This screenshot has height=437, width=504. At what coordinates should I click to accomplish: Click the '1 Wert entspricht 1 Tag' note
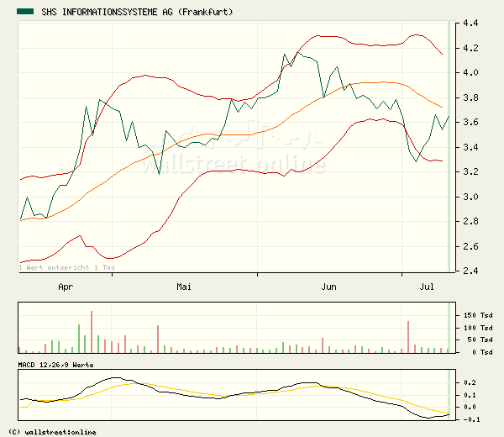tap(66, 267)
